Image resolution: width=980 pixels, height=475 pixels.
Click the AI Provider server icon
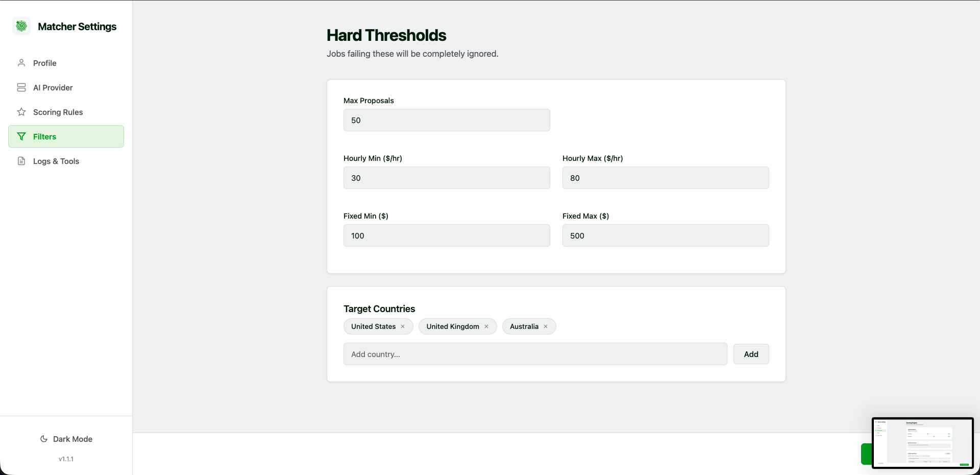point(21,87)
